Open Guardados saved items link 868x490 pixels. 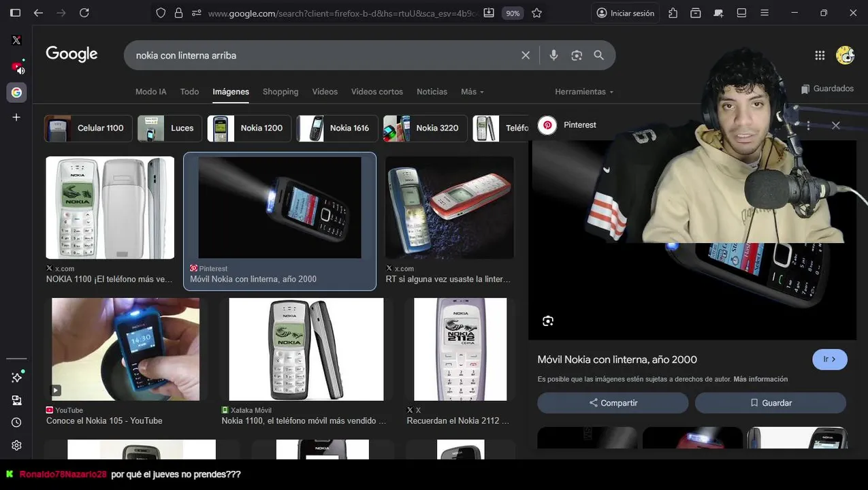point(827,88)
